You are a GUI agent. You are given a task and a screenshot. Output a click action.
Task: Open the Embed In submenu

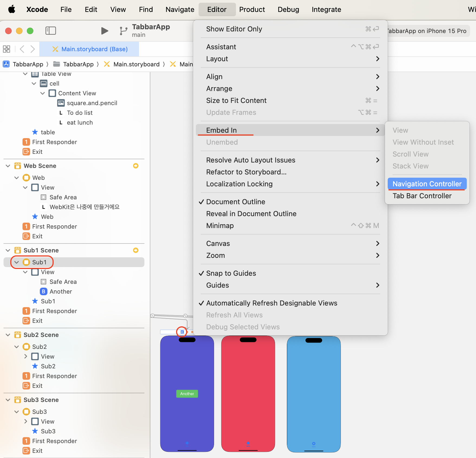[290, 130]
